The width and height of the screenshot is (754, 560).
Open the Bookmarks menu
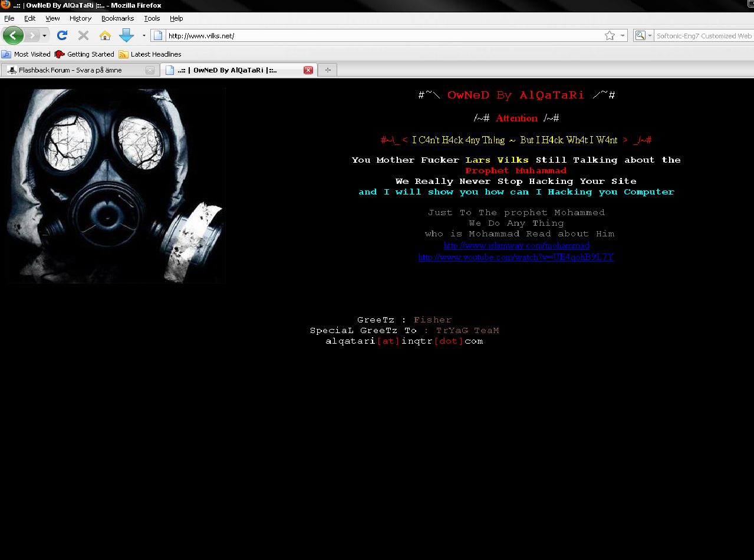point(117,18)
